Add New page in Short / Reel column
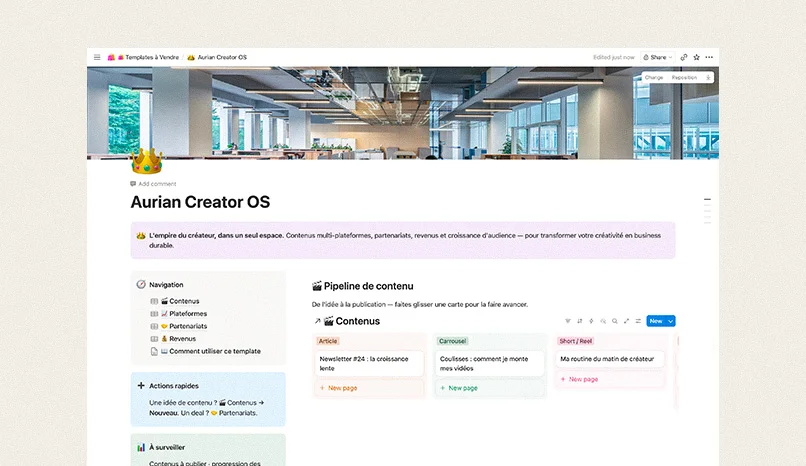Image resolution: width=806 pixels, height=466 pixels. click(x=610, y=379)
